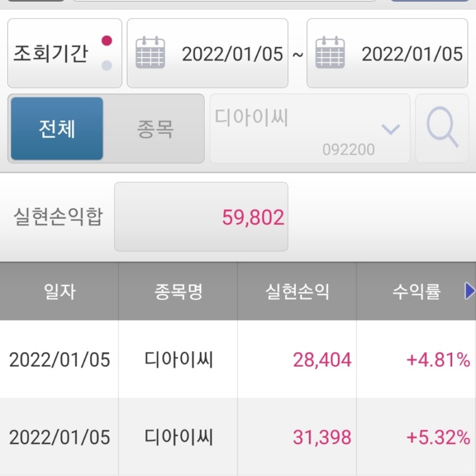This screenshot has height=476, width=476.
Task: Select the end date 2022/01/05 field
Action: point(387,53)
